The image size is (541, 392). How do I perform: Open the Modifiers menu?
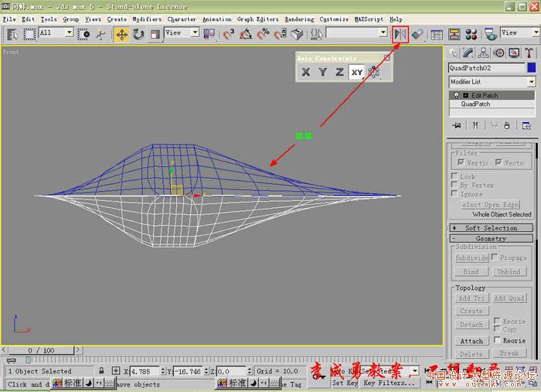(x=147, y=19)
